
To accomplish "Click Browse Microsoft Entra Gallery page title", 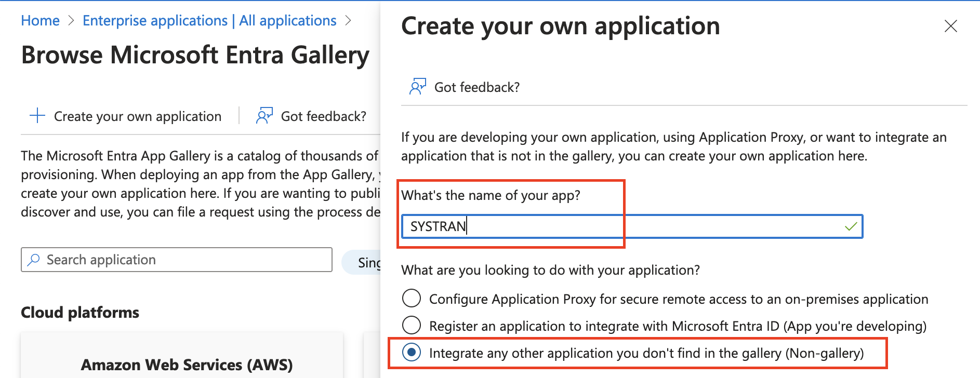I will (195, 55).
